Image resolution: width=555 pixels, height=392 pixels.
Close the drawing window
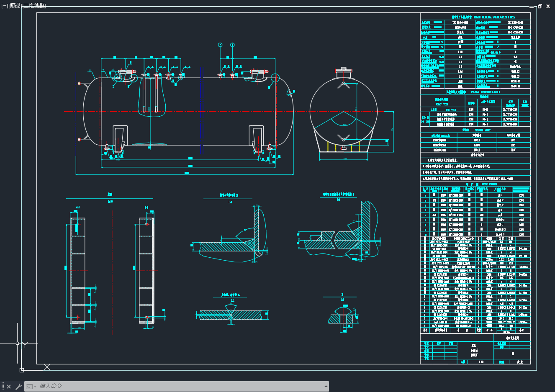548,6
